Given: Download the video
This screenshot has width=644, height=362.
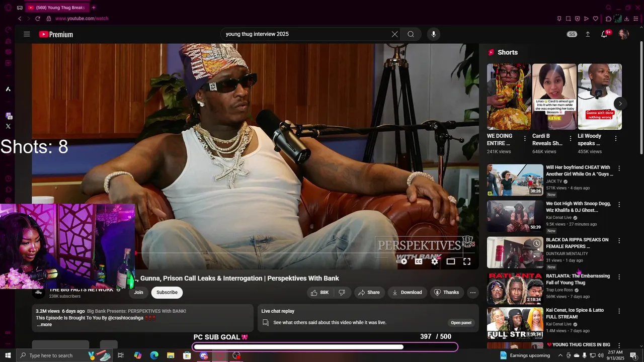Looking at the screenshot, I should click(x=408, y=293).
